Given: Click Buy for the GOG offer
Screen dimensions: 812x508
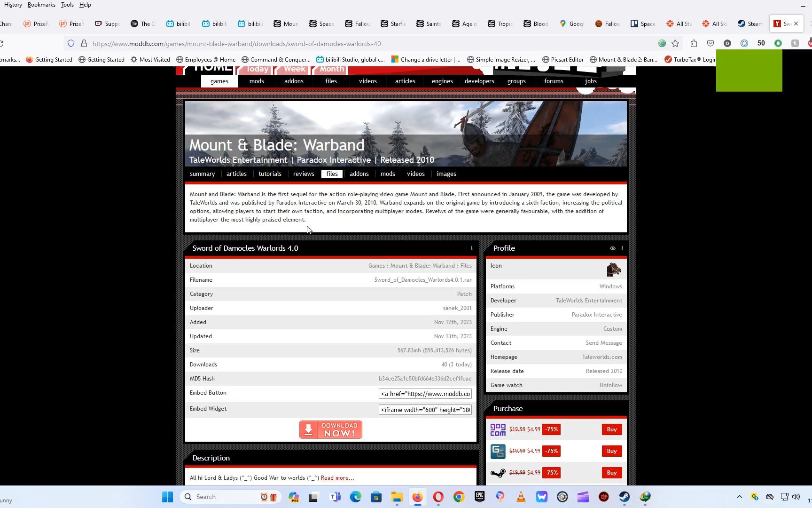Looking at the screenshot, I should (612, 429).
